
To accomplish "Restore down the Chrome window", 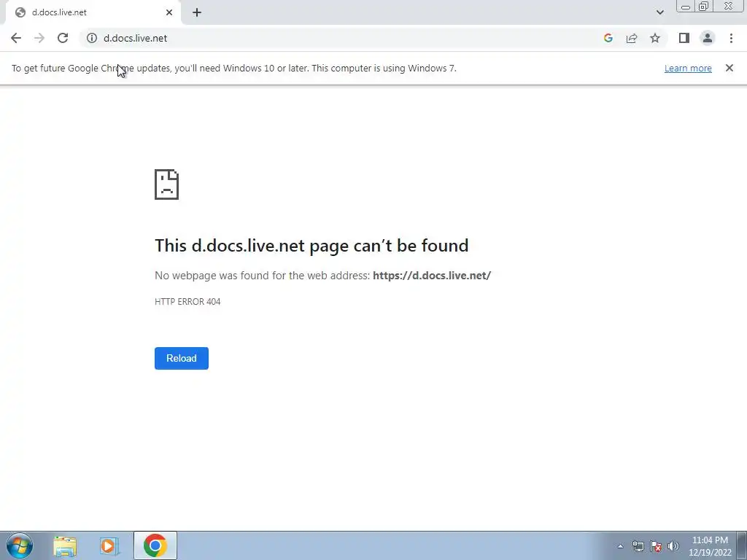I will point(704,6).
